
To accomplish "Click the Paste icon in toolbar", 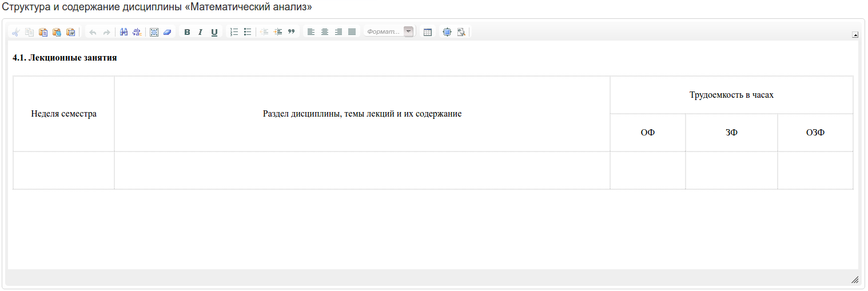I will (x=43, y=32).
